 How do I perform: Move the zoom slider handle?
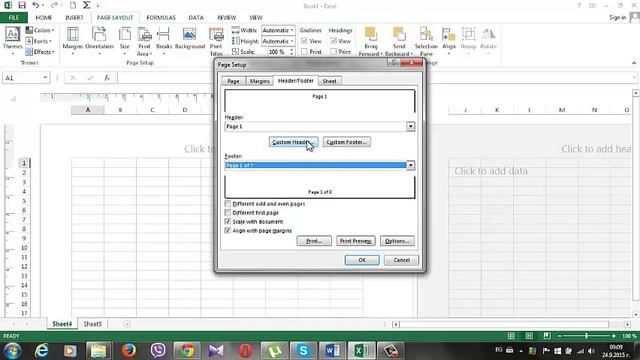pos(587,336)
